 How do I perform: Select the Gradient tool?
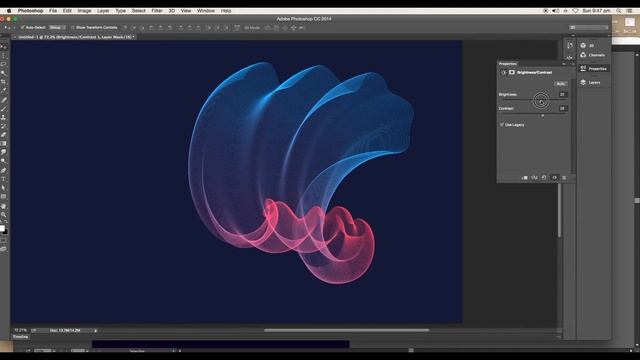[4, 144]
